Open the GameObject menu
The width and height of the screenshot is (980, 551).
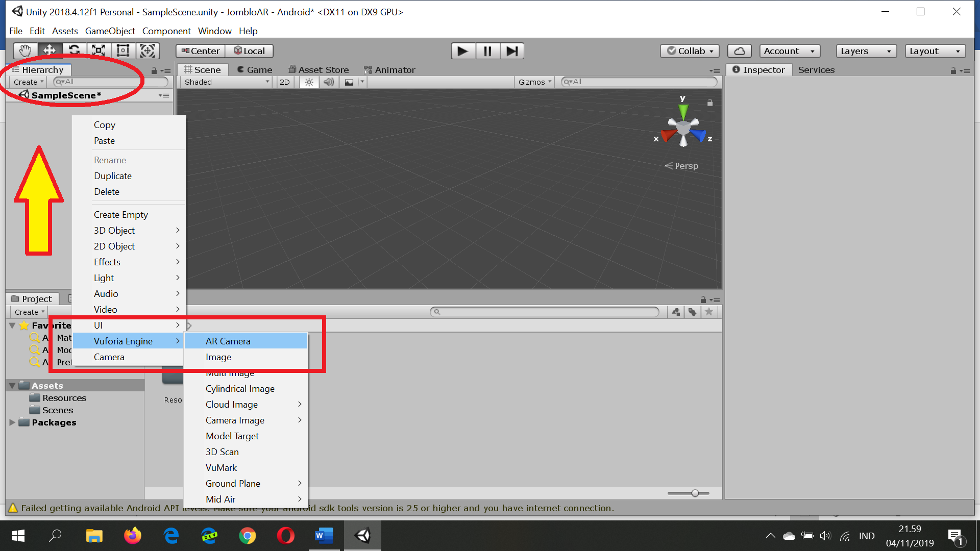110,31
